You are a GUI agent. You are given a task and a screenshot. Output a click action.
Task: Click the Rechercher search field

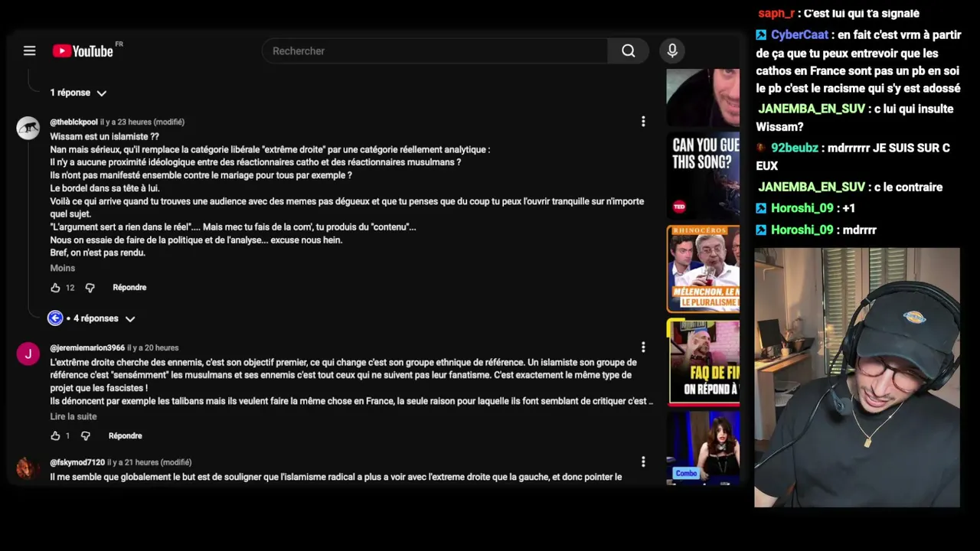pos(435,51)
